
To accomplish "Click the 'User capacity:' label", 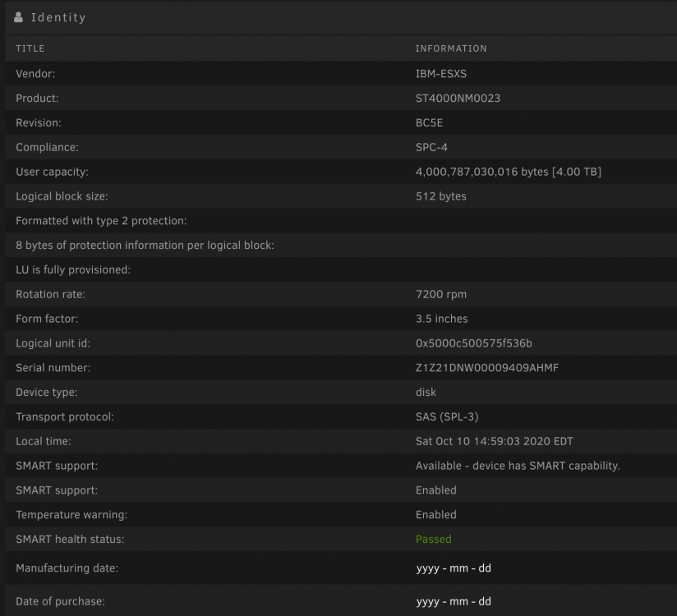I will tap(52, 172).
